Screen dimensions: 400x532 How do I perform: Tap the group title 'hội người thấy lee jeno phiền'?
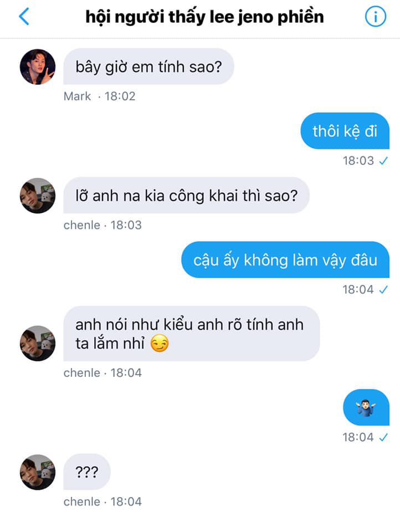pyautogui.click(x=204, y=17)
